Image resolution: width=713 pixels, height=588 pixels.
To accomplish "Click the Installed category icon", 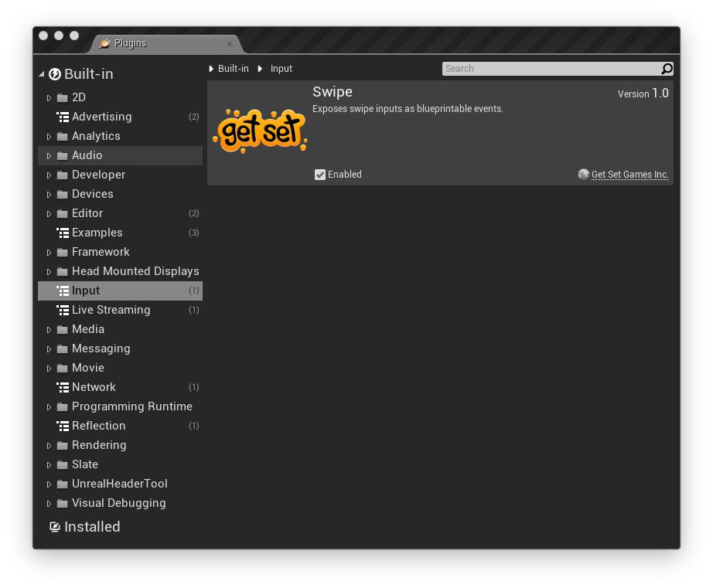I will [x=55, y=527].
